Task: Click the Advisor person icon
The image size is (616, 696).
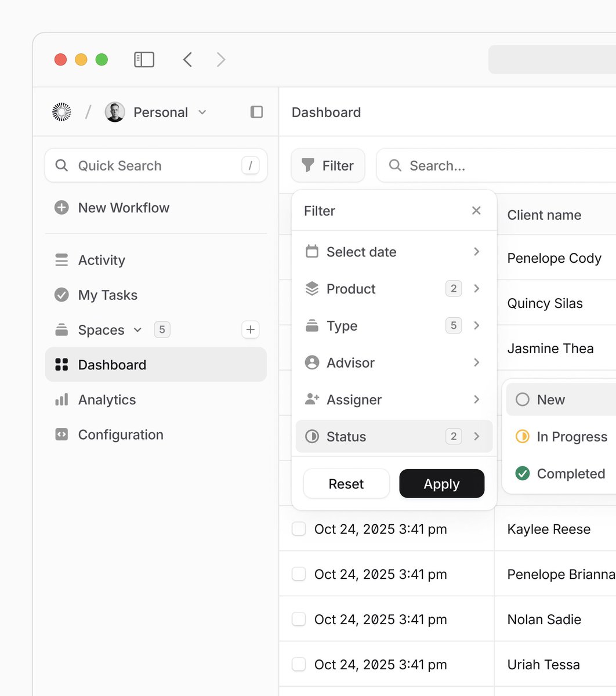Action: pyautogui.click(x=312, y=362)
